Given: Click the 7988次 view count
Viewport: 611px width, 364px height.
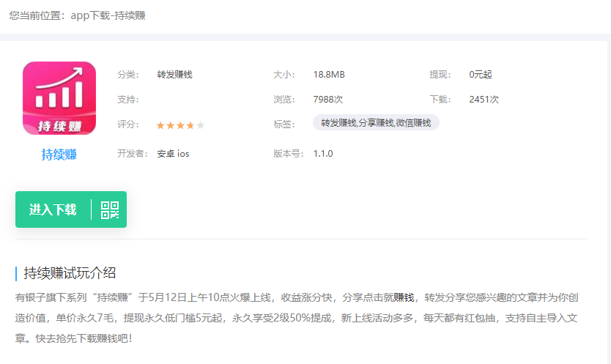Looking at the screenshot, I should [327, 100].
